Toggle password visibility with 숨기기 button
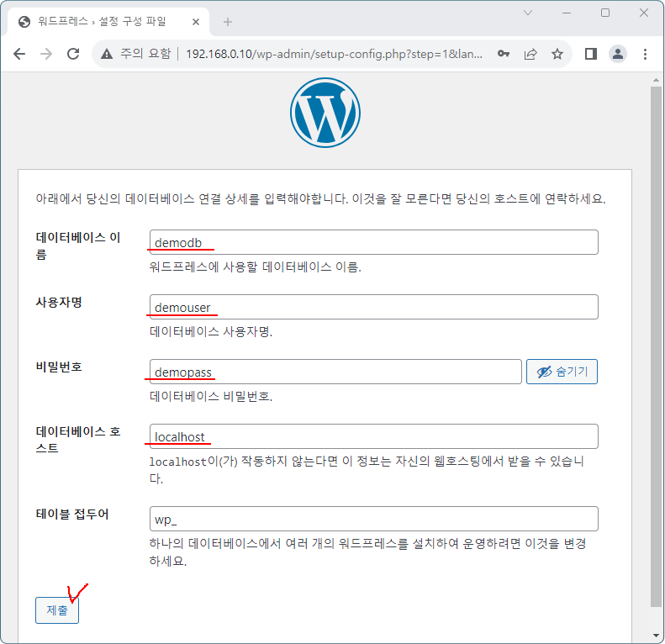Screen dimensions: 665x644 coord(562,372)
